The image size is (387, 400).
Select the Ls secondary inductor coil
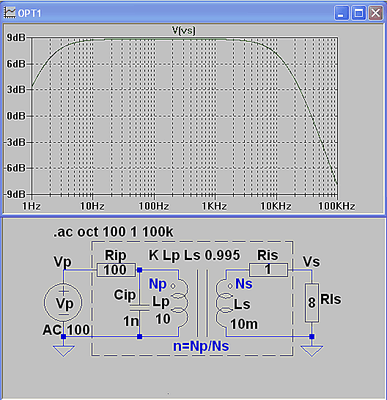point(224,304)
